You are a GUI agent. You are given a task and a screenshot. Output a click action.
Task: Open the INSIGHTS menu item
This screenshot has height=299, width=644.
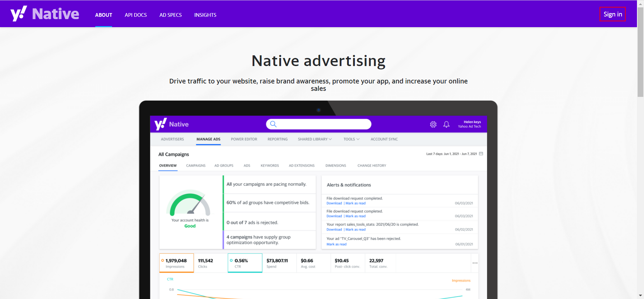(205, 15)
